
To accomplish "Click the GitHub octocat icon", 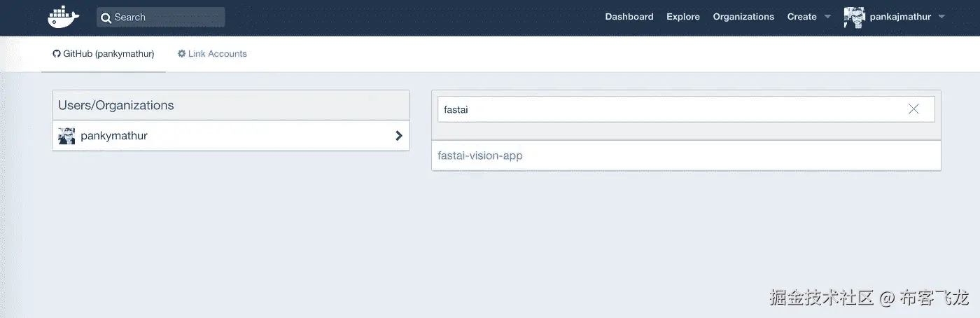I will 57,54.
